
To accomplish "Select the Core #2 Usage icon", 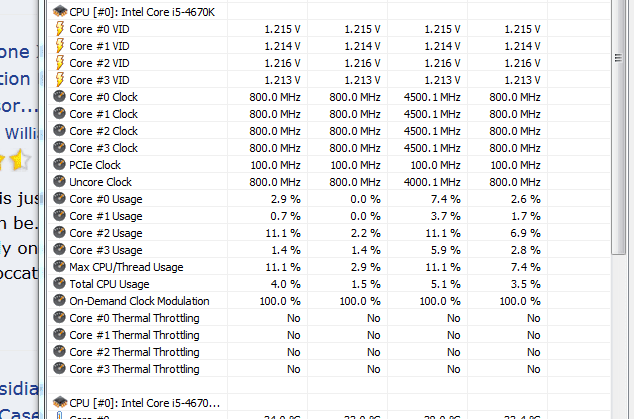I will [x=58, y=233].
